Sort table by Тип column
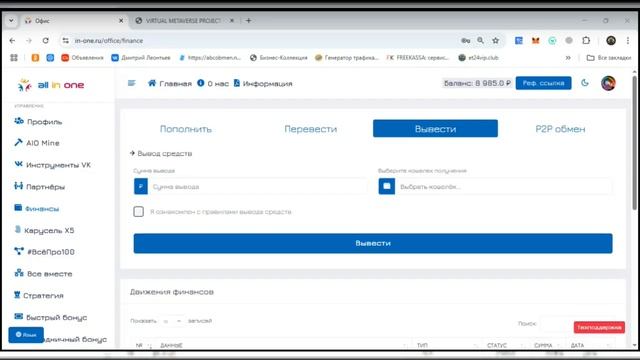This screenshot has width=640, height=360. coord(447,345)
